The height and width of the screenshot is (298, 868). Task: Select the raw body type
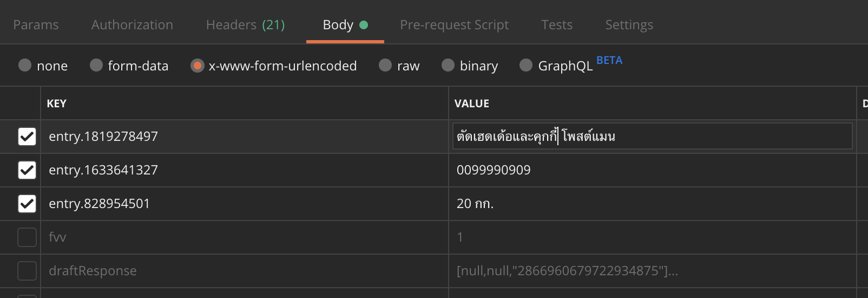click(385, 66)
